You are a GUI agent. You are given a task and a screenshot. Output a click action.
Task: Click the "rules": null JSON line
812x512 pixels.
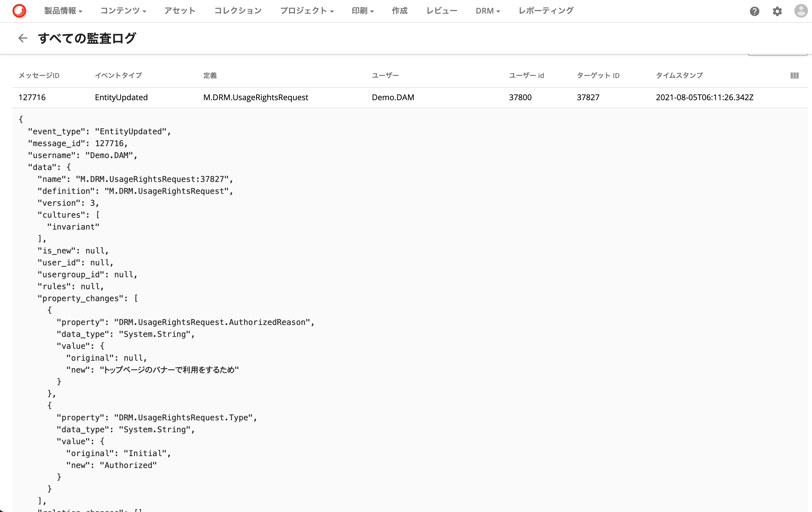pyautogui.click(x=71, y=286)
